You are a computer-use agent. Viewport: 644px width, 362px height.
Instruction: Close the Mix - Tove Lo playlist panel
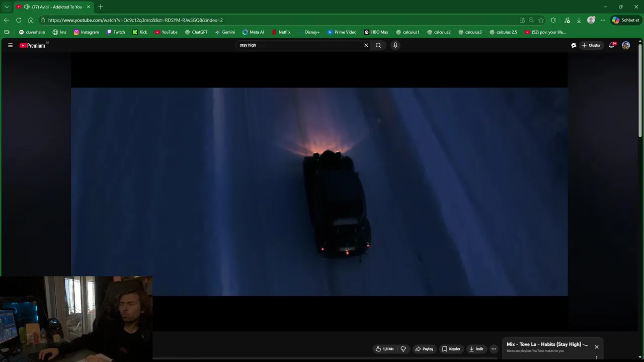(x=597, y=347)
